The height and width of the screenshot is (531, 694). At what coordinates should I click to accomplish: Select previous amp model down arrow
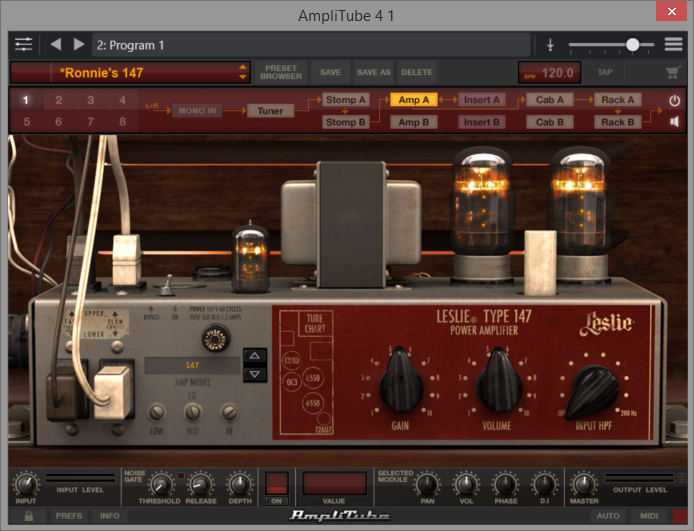coord(254,374)
